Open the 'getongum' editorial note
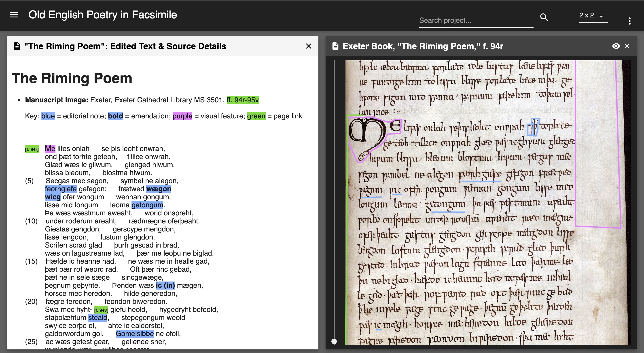The height and width of the screenshot is (353, 644). point(147,205)
